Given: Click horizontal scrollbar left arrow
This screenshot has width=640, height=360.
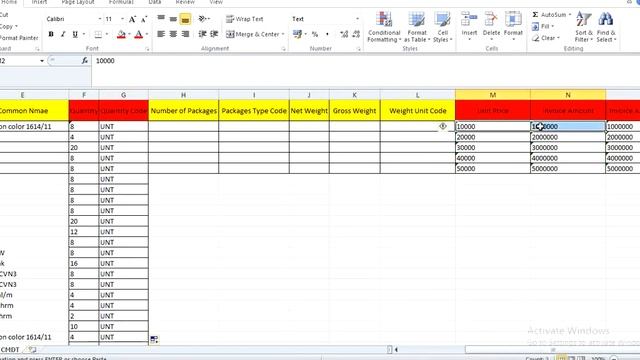Looking at the screenshot, I should click(x=396, y=350).
